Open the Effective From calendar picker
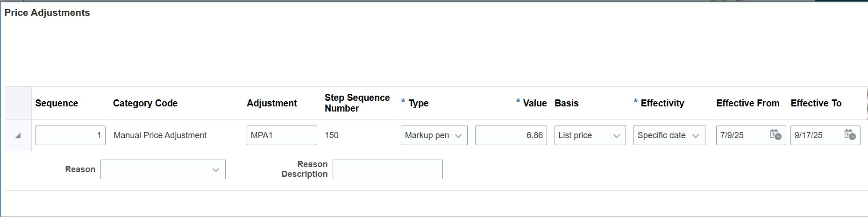Viewport: 868px width, 217px height. [x=776, y=135]
